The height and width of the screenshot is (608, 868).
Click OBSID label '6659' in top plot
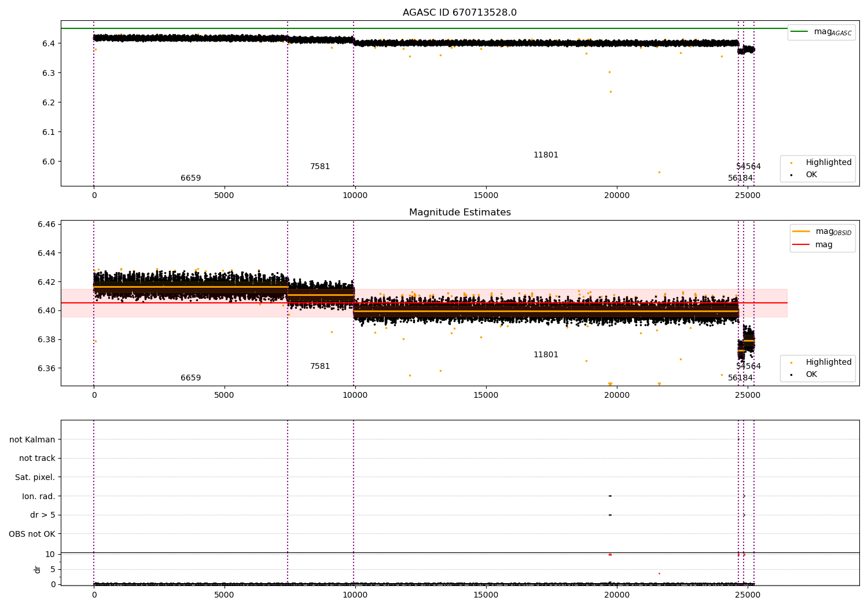pos(191,178)
